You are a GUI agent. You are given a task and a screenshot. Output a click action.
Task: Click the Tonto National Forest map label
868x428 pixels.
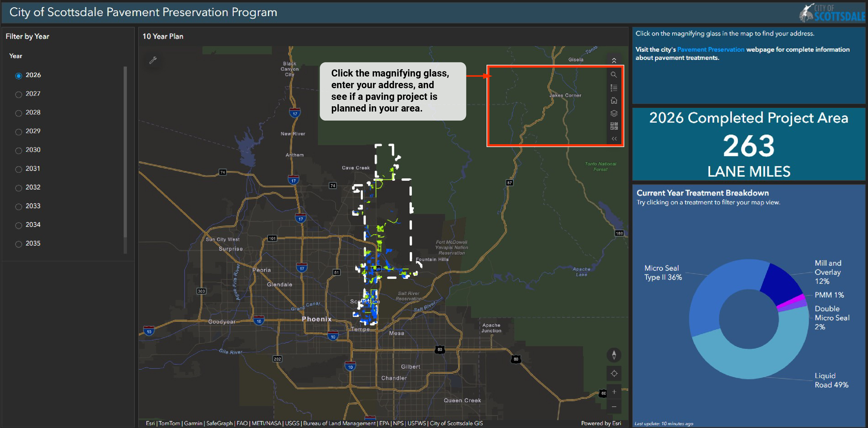coord(601,167)
